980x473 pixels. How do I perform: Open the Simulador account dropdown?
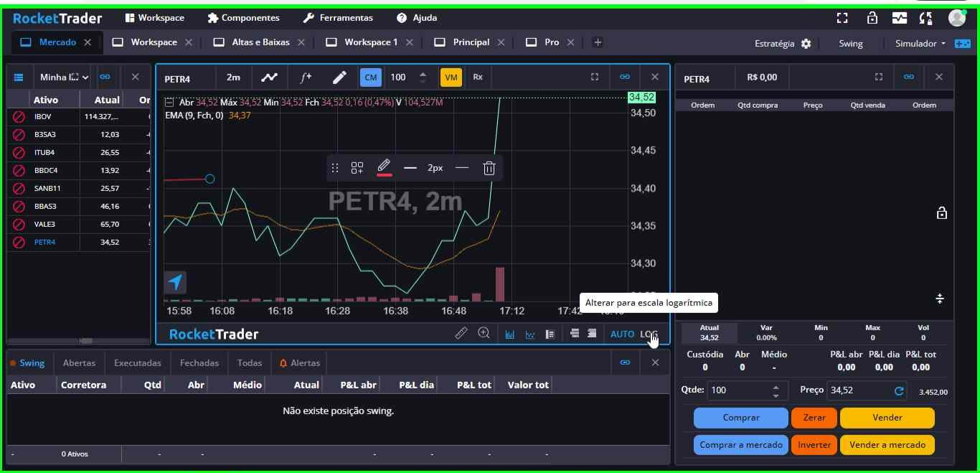tap(920, 44)
